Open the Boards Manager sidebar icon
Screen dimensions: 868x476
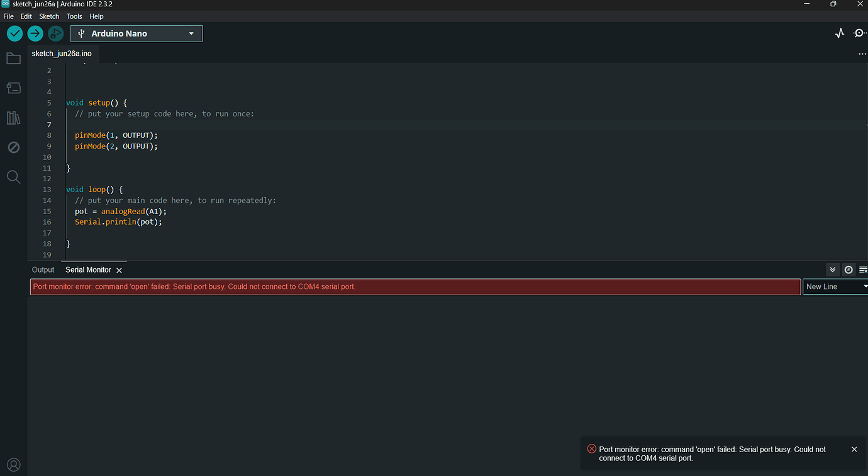tap(13, 88)
